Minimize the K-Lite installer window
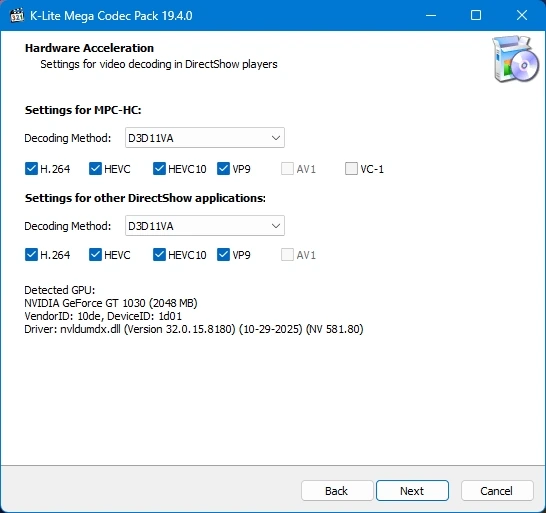The width and height of the screenshot is (546, 513). pyautogui.click(x=431, y=15)
